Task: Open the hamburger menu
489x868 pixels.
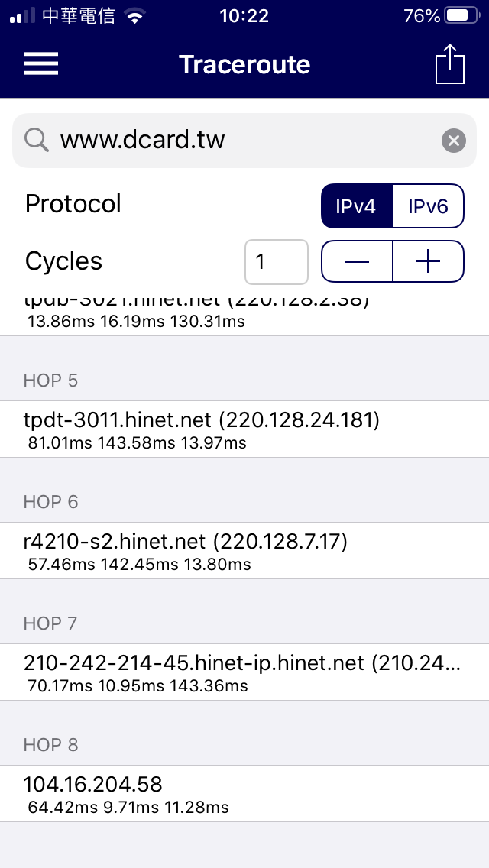Action: pyautogui.click(x=41, y=63)
